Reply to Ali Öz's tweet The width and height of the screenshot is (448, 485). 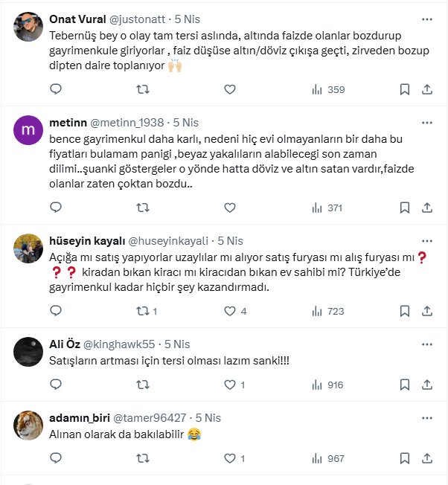56,385
